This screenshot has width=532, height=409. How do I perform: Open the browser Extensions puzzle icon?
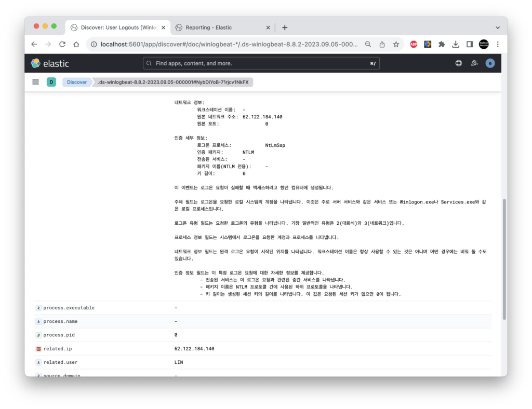coord(442,44)
